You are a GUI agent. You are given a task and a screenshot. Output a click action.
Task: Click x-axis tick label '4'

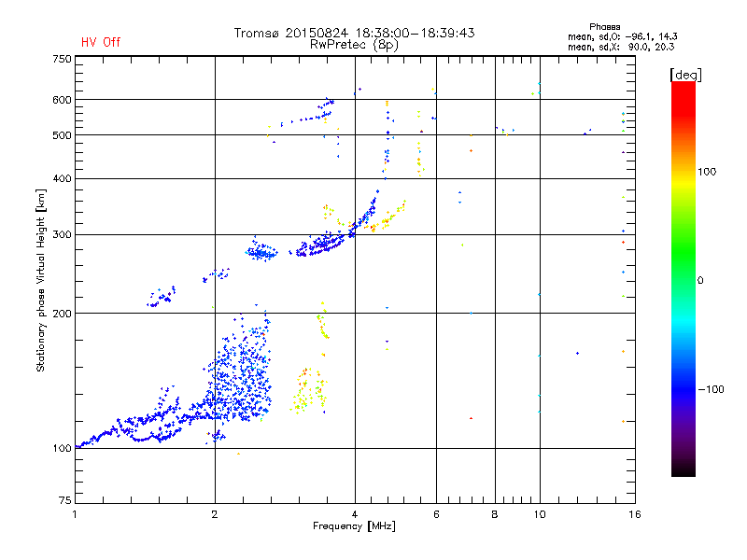click(x=355, y=514)
